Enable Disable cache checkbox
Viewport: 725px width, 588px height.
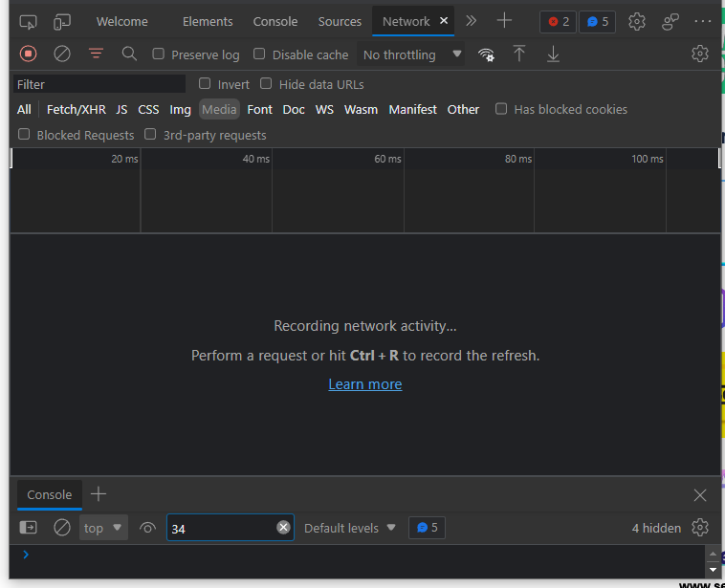coord(259,54)
